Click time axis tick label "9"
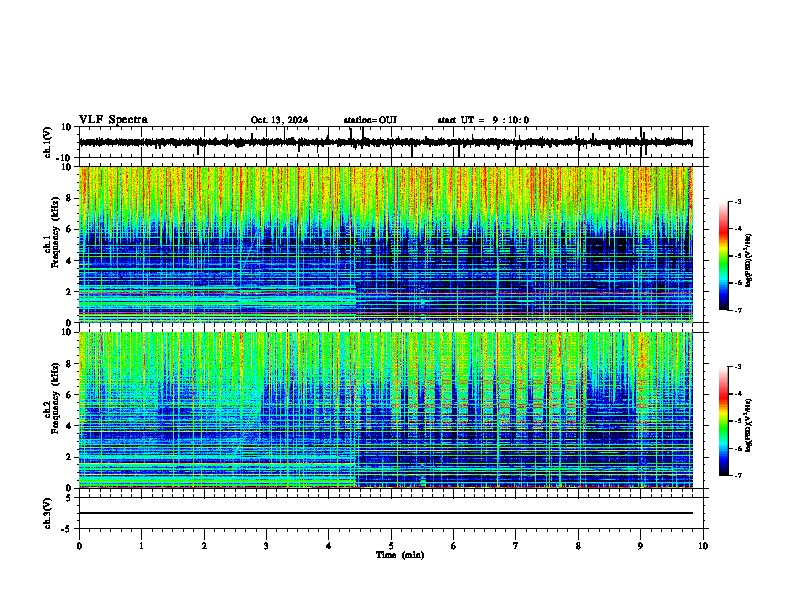 click(640, 546)
